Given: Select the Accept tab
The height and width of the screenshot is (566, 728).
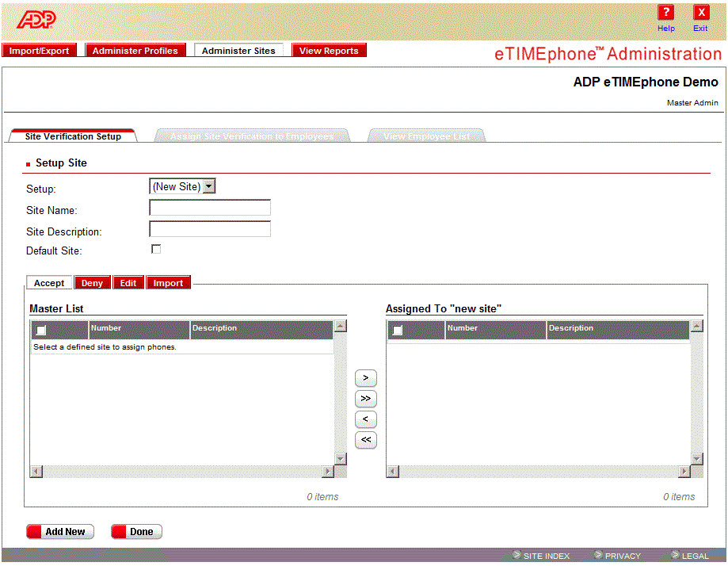Looking at the screenshot, I should pyautogui.click(x=49, y=282).
